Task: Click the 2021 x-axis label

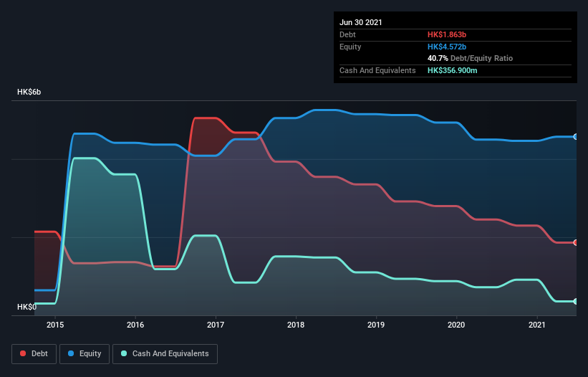Action: [x=537, y=325]
